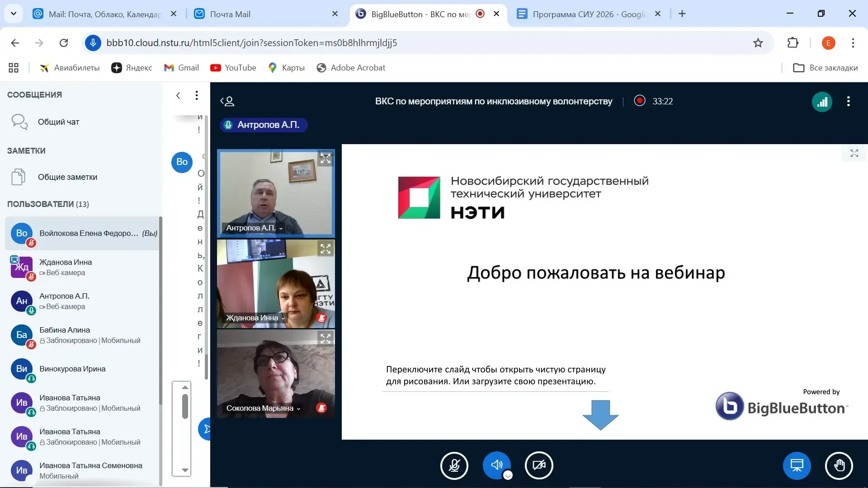This screenshot has height=488, width=868.
Task: Raise hand with the hand icon
Action: click(x=839, y=465)
